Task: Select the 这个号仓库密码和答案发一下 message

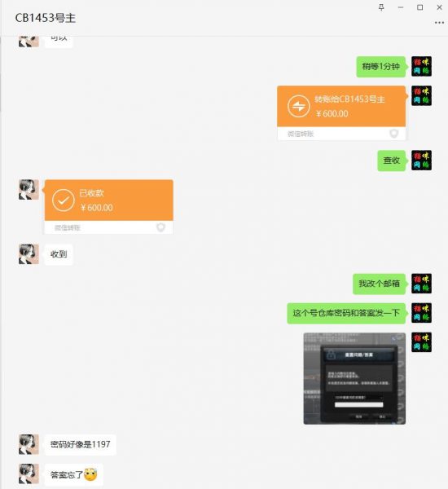Action: coord(346,313)
